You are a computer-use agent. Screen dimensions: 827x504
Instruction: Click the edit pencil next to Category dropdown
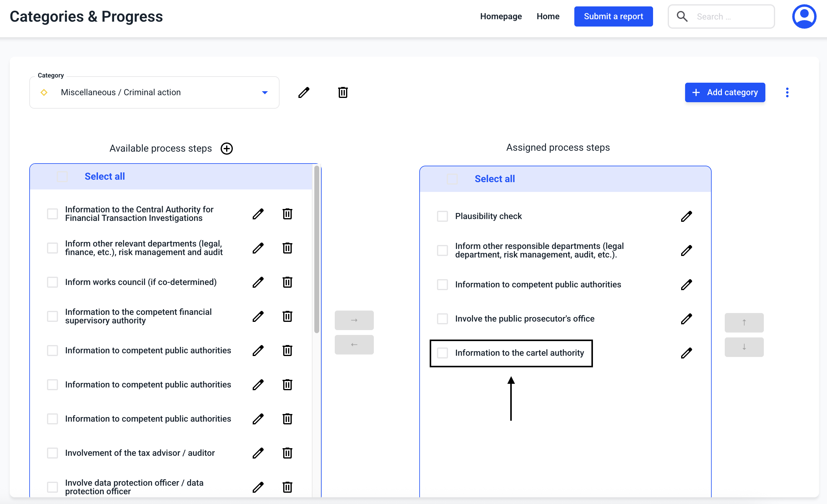pyautogui.click(x=303, y=92)
